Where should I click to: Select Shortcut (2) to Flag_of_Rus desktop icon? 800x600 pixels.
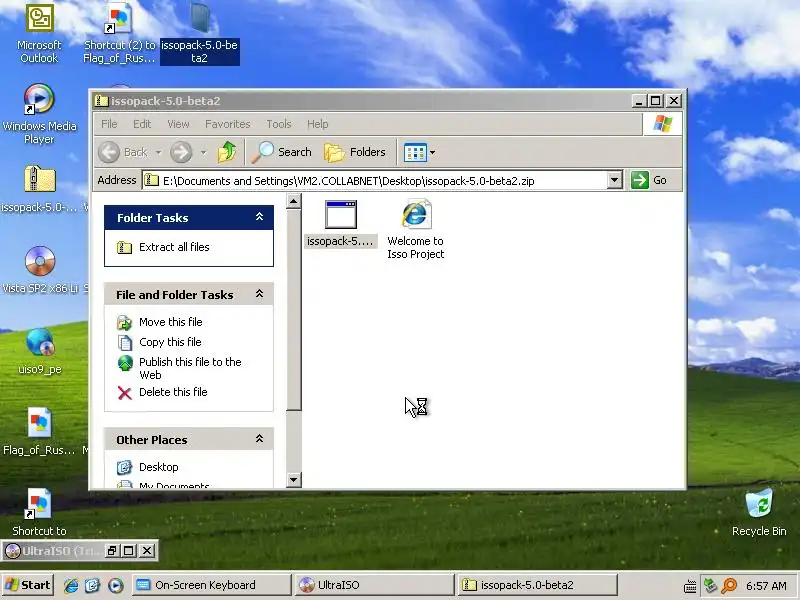point(119,34)
